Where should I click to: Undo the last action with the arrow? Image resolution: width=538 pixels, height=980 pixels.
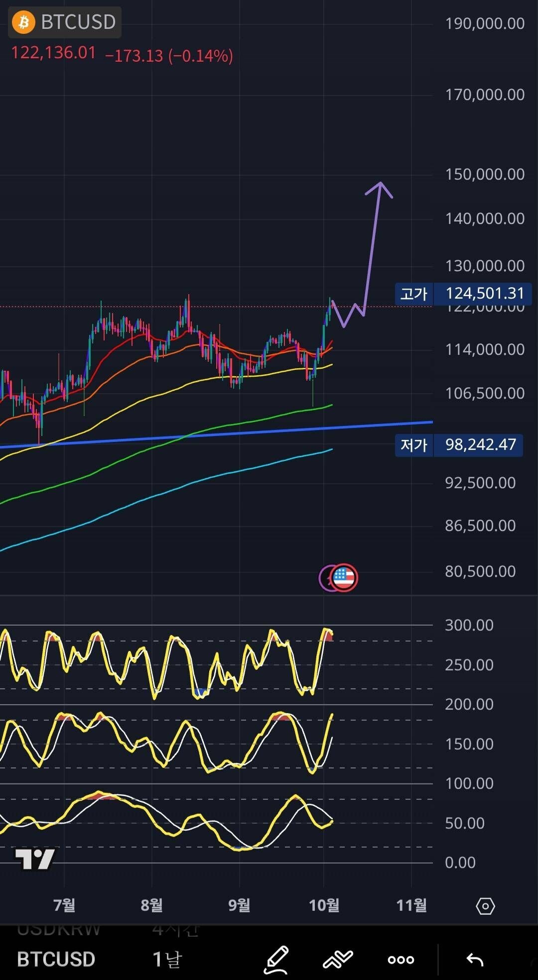tap(475, 960)
